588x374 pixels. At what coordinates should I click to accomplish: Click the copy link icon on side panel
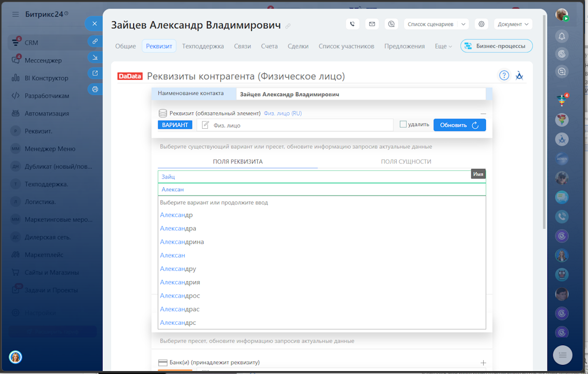point(95,41)
